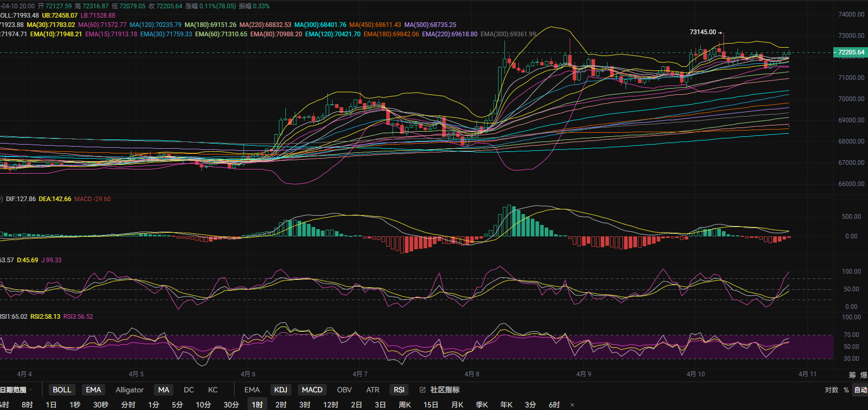This screenshot has width=868, height=410.
Task: Enable 对数 logarithmic price scale
Action: pos(831,390)
